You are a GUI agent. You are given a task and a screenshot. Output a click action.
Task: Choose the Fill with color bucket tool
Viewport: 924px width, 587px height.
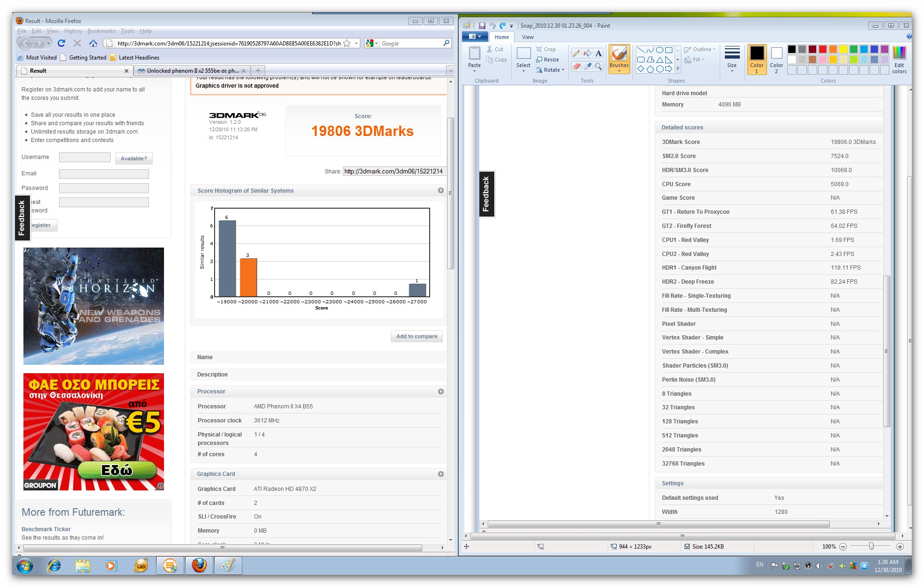click(588, 53)
